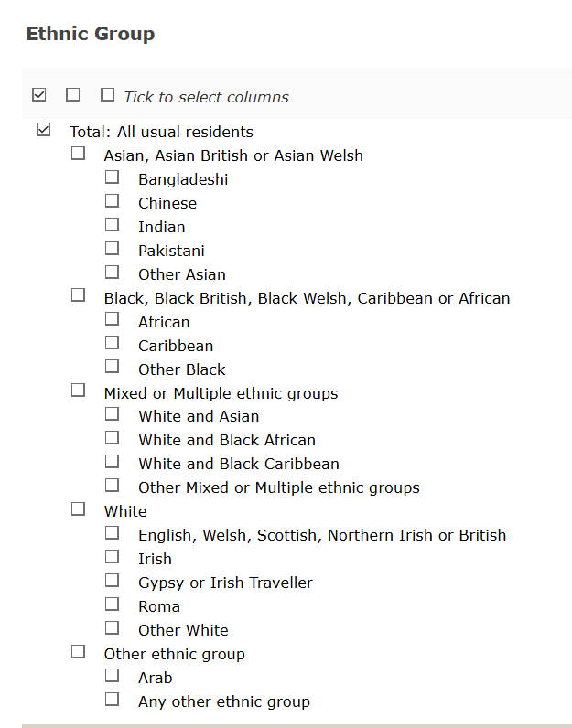This screenshot has width=572, height=728.
Task: Click the Other Mixed or Multiple ethnic groups label
Action: (278, 487)
